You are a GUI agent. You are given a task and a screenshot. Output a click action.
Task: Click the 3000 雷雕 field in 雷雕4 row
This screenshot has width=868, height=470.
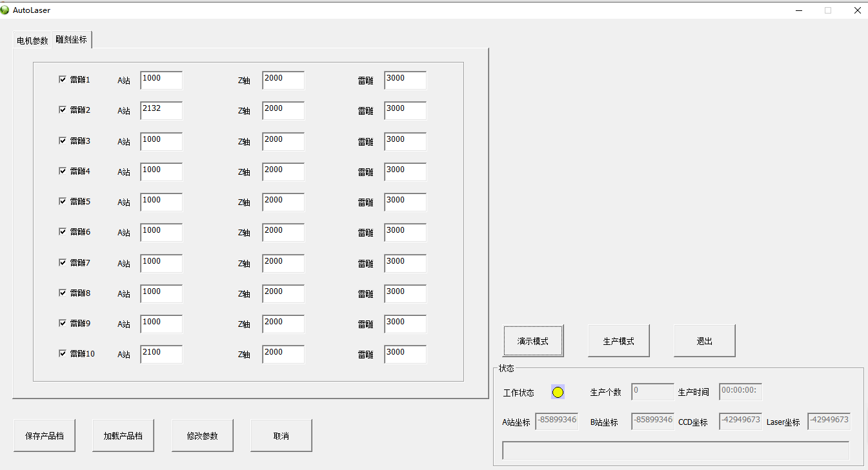point(405,172)
